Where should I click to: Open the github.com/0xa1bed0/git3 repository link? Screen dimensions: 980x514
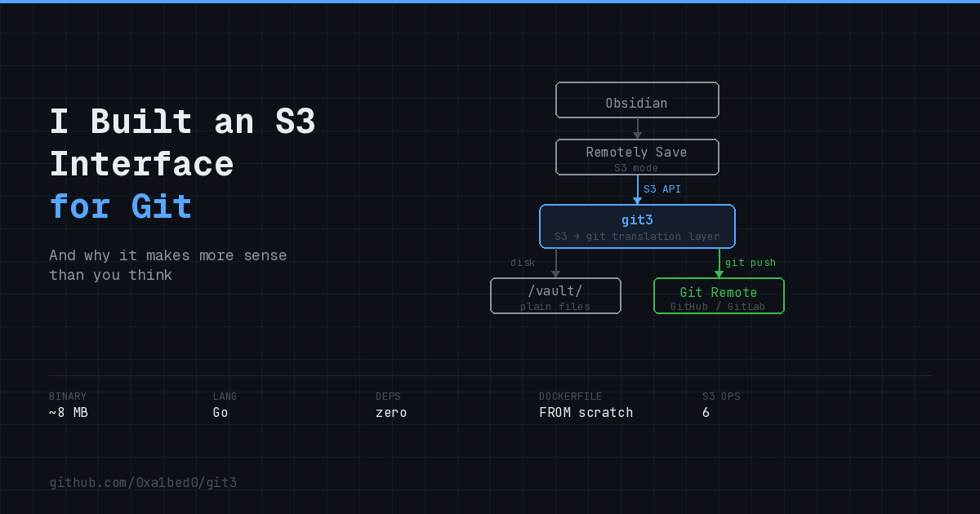click(x=143, y=482)
